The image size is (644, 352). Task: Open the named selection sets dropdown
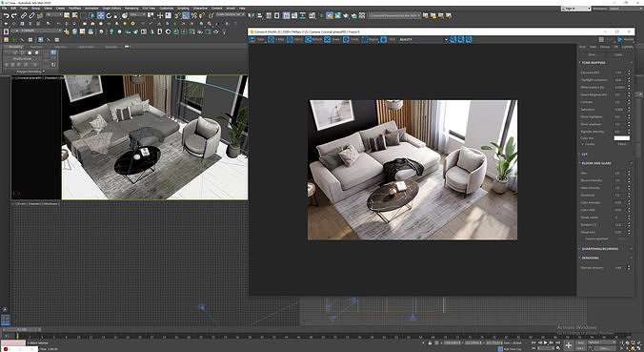pyautogui.click(x=230, y=15)
